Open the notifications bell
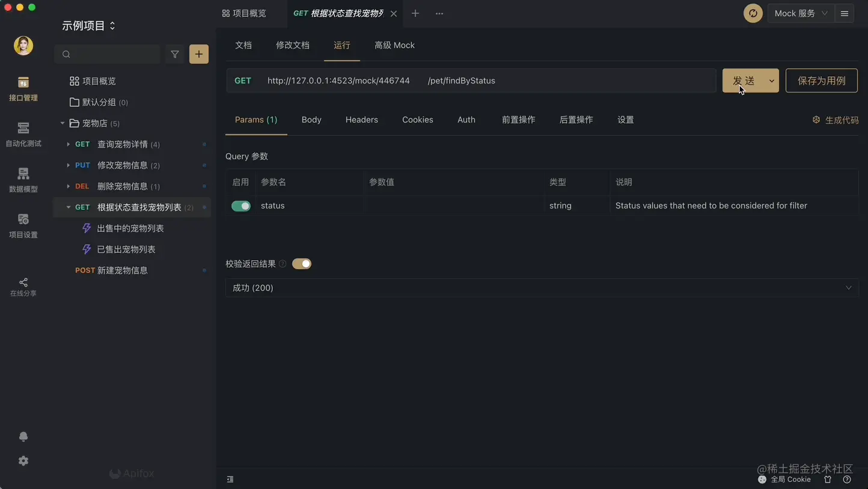 pos(23,436)
